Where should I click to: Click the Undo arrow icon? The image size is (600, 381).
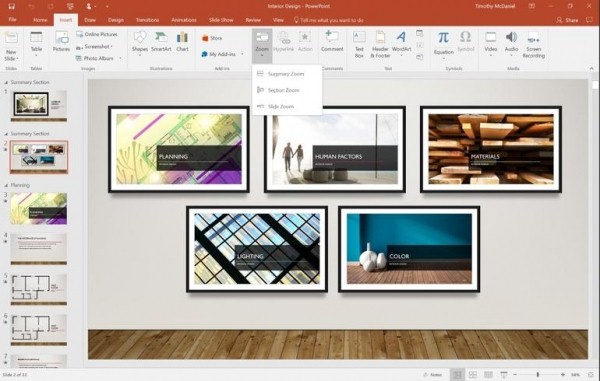point(31,7)
